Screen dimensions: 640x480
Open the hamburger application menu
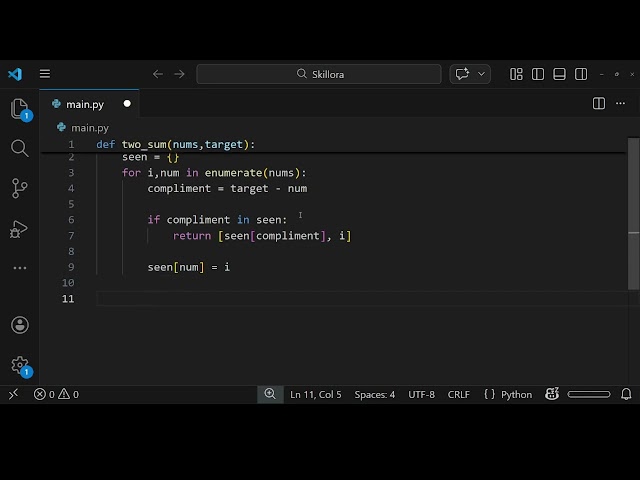tap(45, 74)
